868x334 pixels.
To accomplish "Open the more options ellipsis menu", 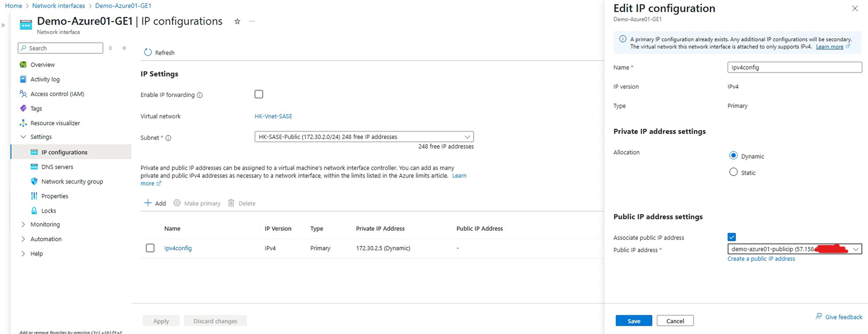I will click(x=252, y=21).
